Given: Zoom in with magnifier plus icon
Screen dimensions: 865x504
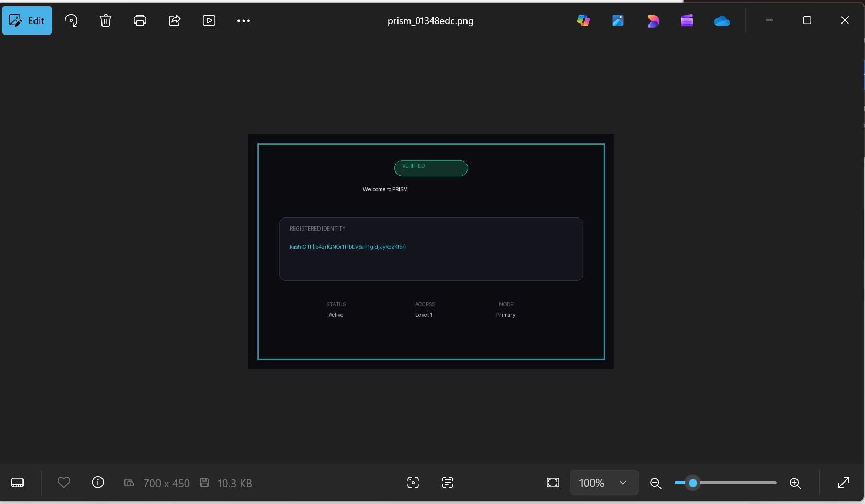Looking at the screenshot, I should (795, 483).
